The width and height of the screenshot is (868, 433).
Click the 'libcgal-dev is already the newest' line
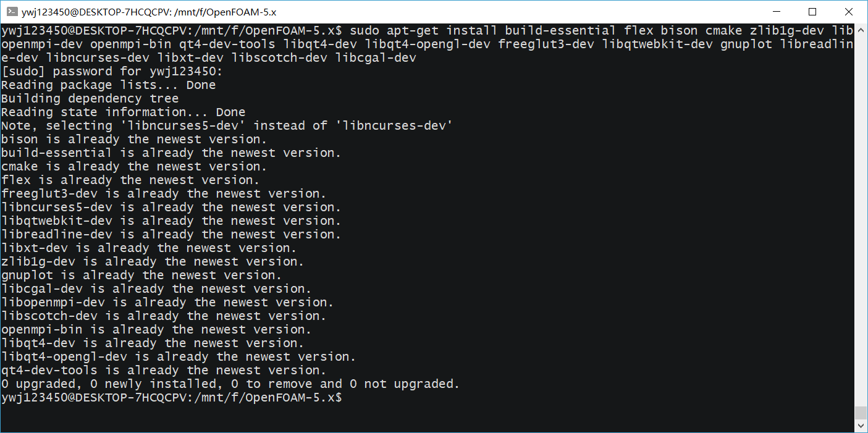coord(156,289)
